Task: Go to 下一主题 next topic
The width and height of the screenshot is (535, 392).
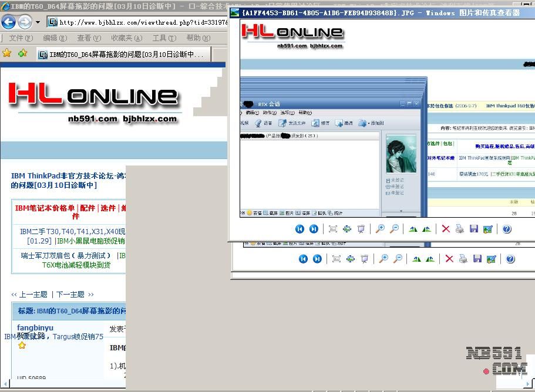Action: click(70, 295)
